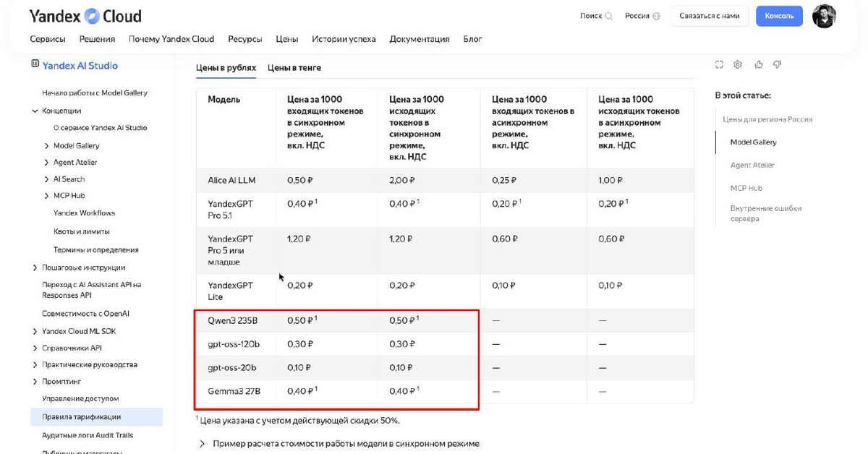Viewport: 868px width, 454px height.
Task: Expand the Agent Atelier sidebar section
Action: pyautogui.click(x=46, y=162)
